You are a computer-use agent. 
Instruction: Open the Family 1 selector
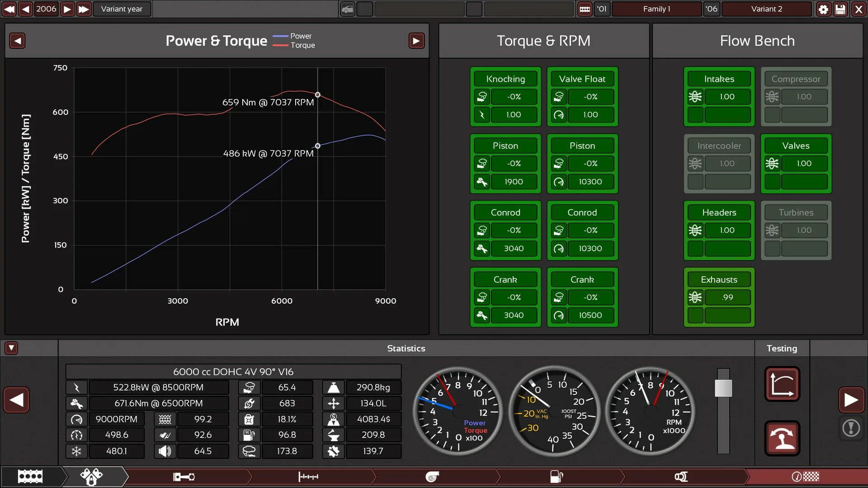656,9
